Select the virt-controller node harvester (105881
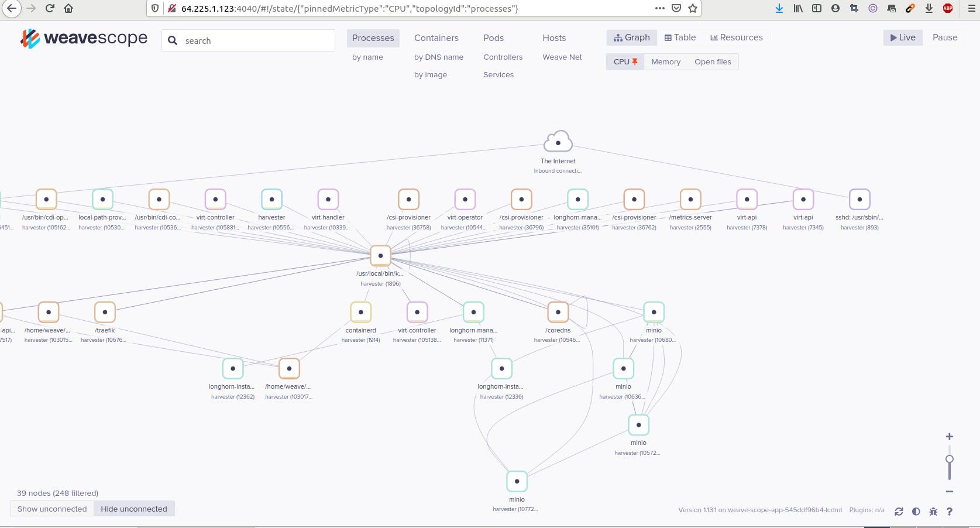 215,200
